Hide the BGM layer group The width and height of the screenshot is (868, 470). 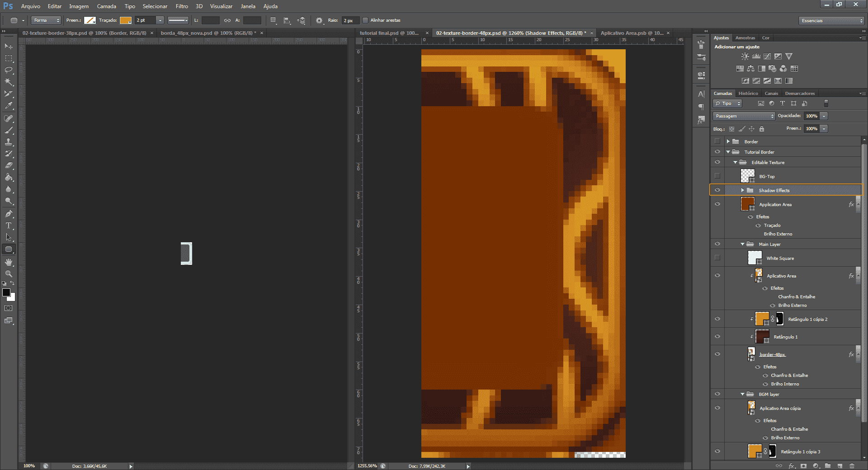tap(717, 394)
